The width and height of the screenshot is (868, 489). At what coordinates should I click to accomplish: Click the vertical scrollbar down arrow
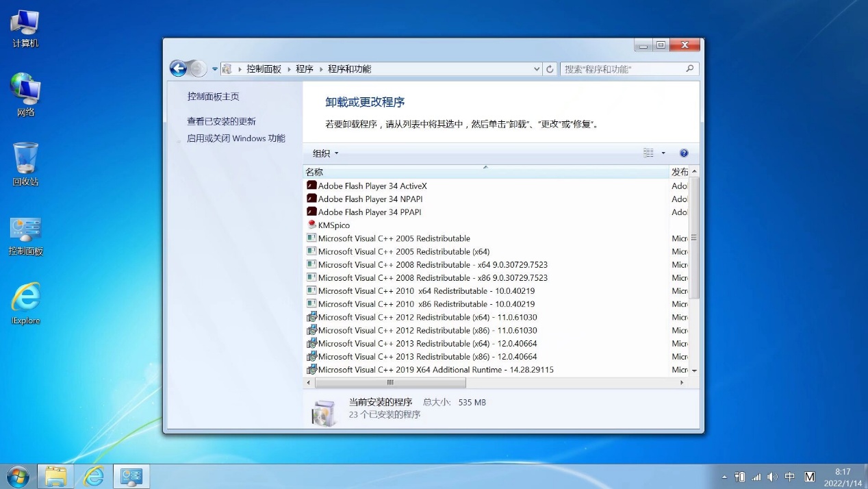point(694,370)
